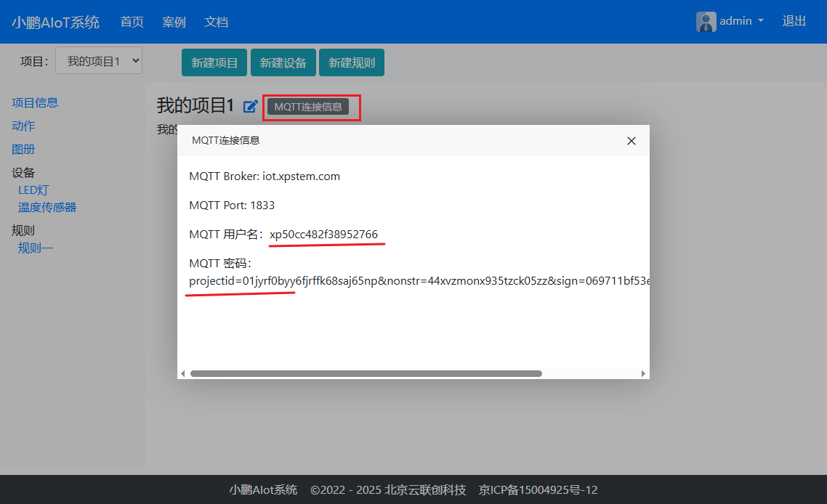
Task: Open 案例 in the navbar
Action: (x=174, y=22)
